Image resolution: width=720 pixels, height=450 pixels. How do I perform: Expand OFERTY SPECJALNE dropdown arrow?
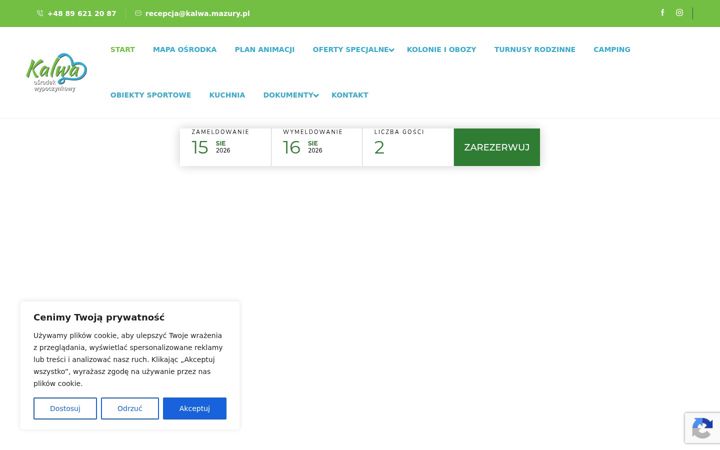tap(392, 50)
